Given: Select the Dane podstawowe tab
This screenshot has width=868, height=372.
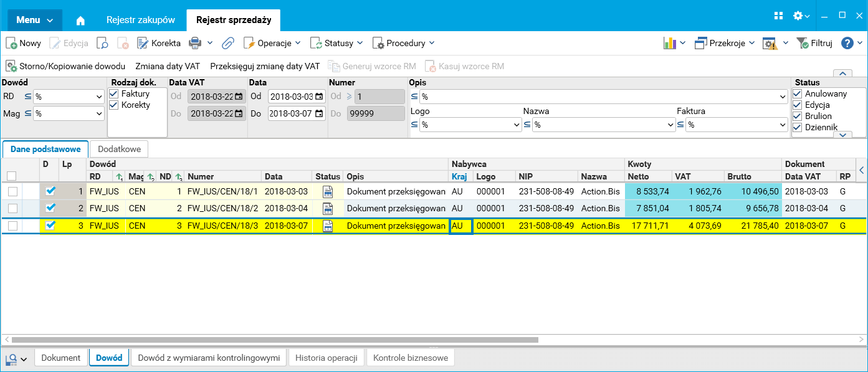Looking at the screenshot, I should [45, 149].
